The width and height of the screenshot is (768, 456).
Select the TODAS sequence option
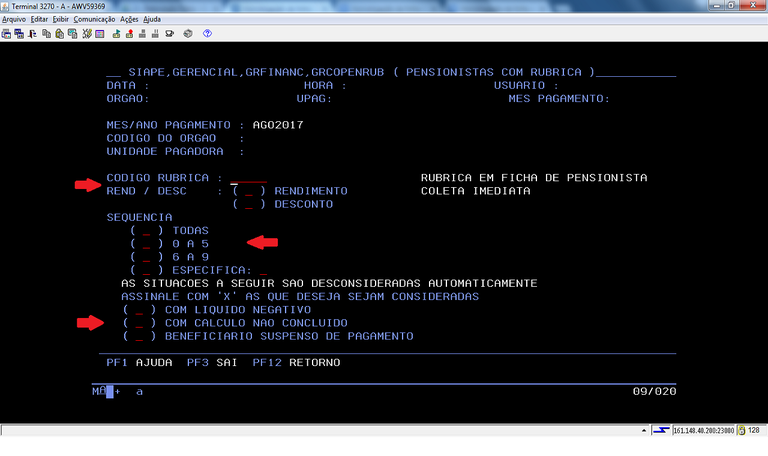146,231
